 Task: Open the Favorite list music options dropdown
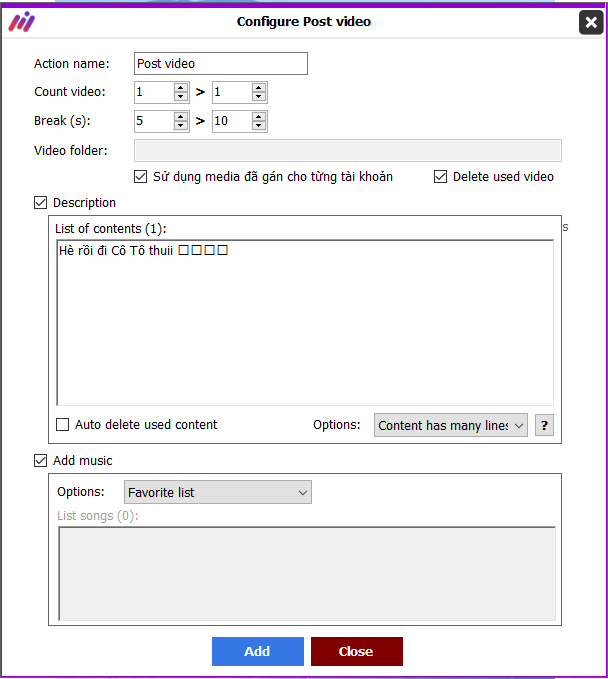[x=218, y=492]
